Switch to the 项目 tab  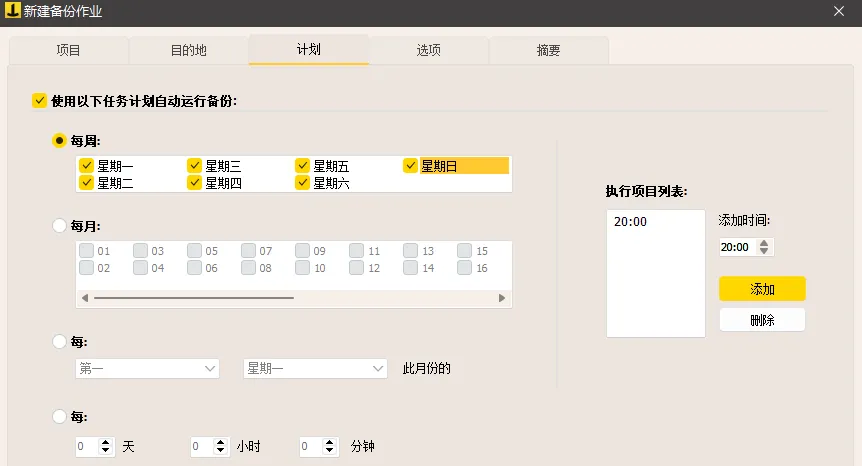coord(69,51)
